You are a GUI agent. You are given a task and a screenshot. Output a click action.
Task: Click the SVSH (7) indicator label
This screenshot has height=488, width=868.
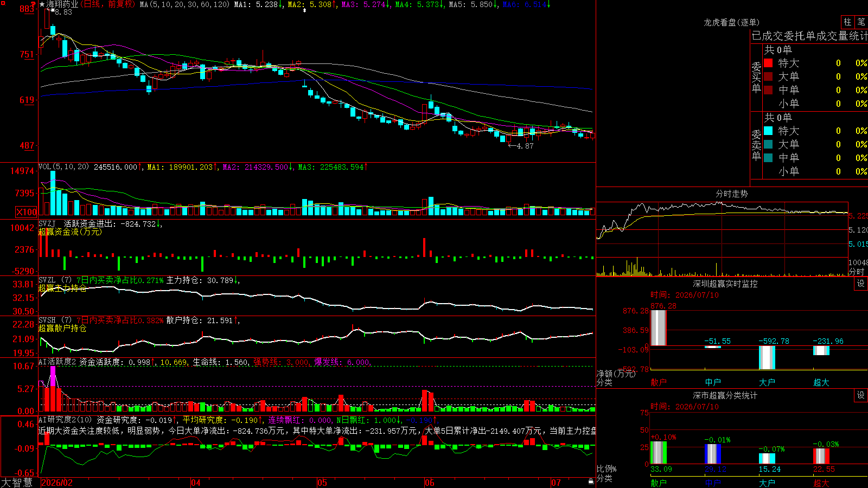tap(55, 320)
